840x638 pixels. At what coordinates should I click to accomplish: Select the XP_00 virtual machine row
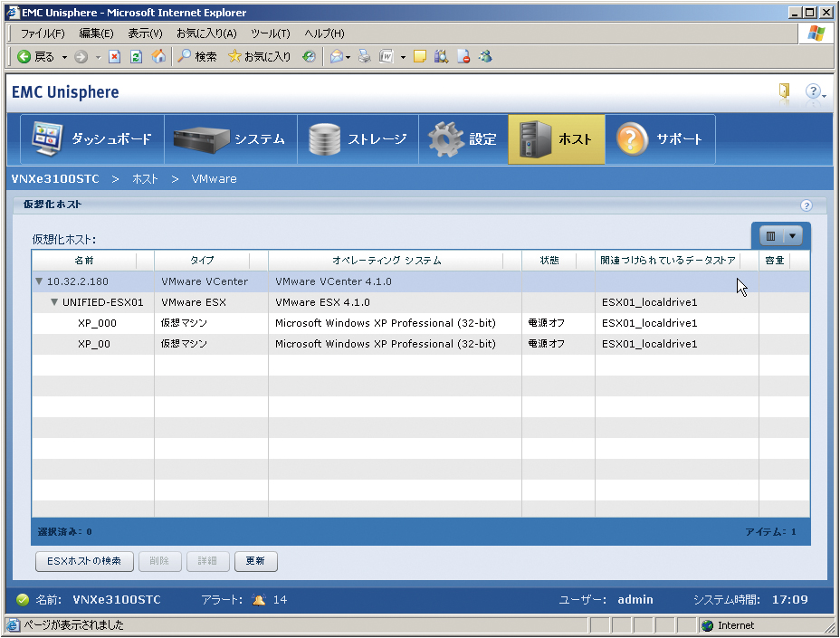click(421, 344)
